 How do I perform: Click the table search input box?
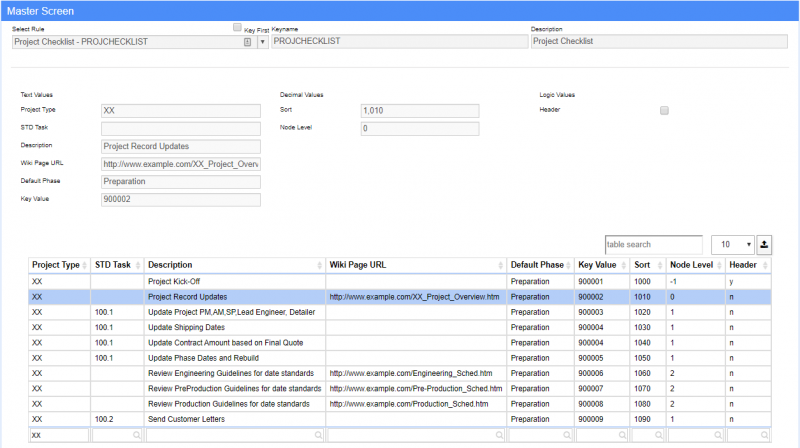(x=654, y=244)
